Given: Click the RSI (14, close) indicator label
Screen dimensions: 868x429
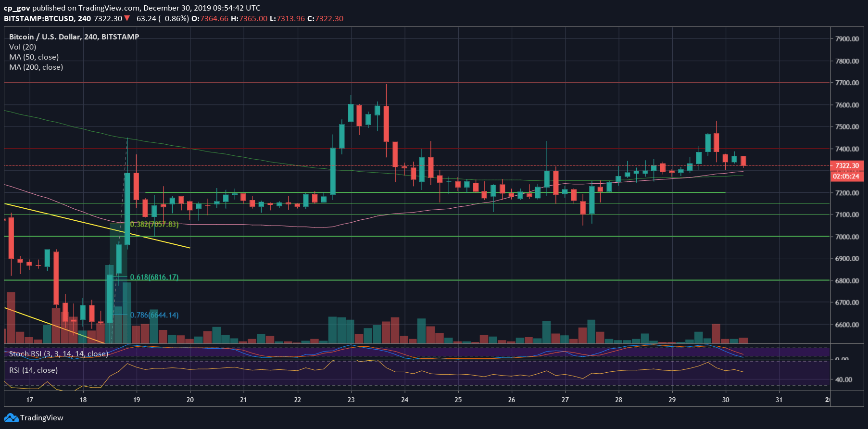Looking at the screenshot, I should [x=33, y=370].
